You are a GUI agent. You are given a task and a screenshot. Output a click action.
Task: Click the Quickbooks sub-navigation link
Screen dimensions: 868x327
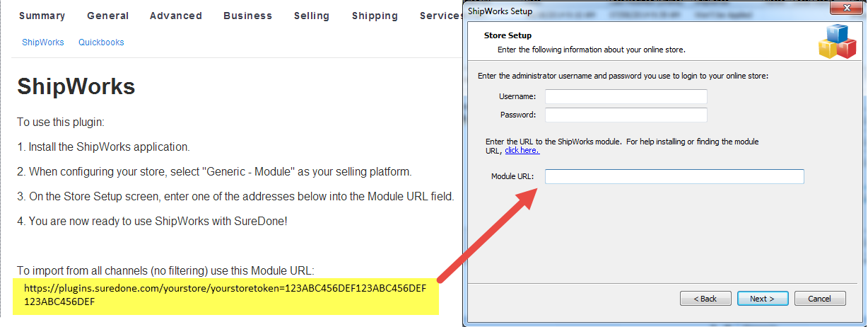pos(101,42)
